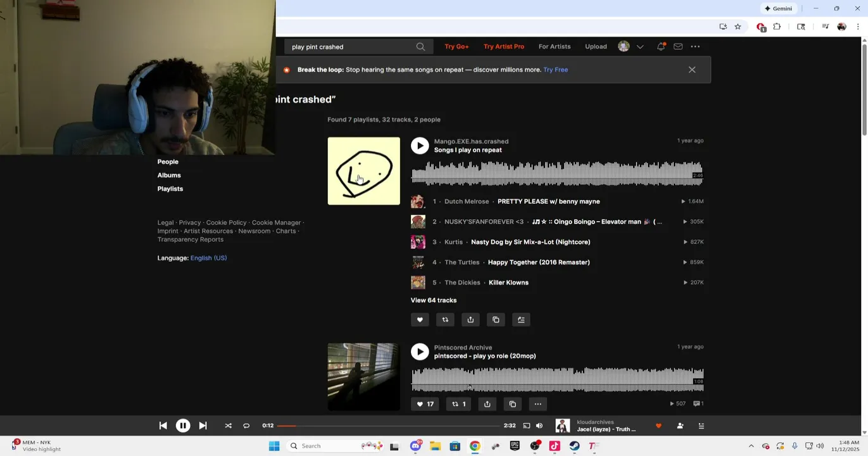Open the messages envelope icon
This screenshot has width=868, height=456.
(x=678, y=46)
